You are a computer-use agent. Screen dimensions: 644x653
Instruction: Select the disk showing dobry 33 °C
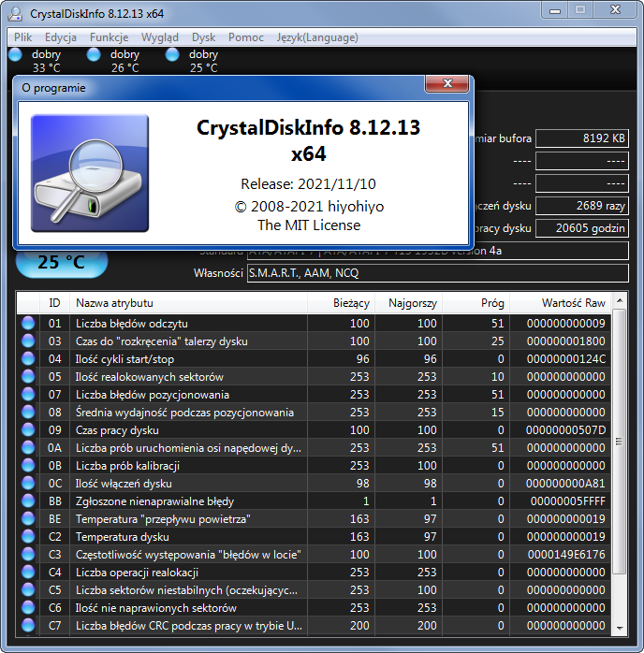coord(36,61)
